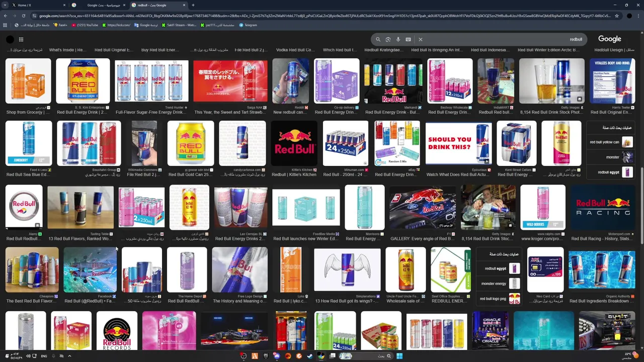
Task: Click '13 How Red Bull got its wings?' caption
Action: coord(347,301)
